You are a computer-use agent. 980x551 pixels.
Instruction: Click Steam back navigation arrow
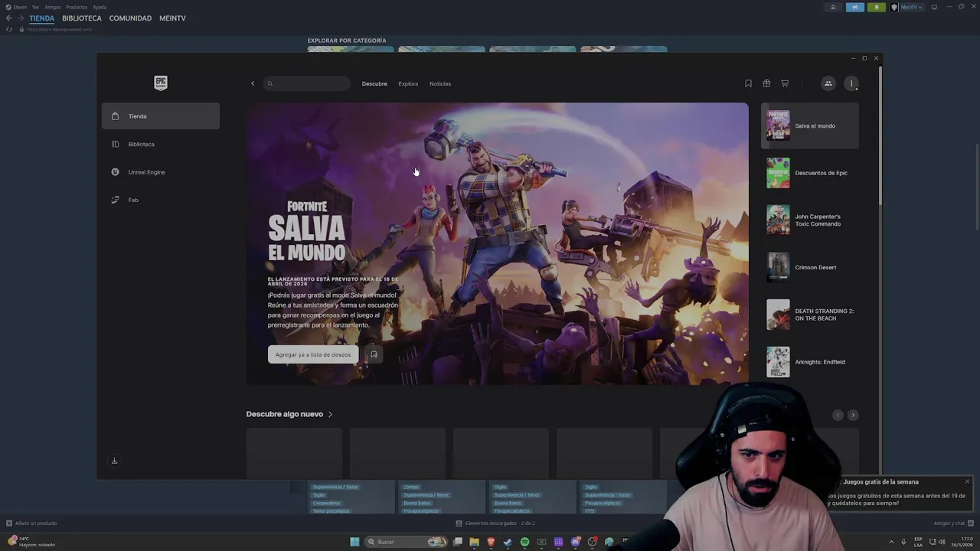click(8, 18)
